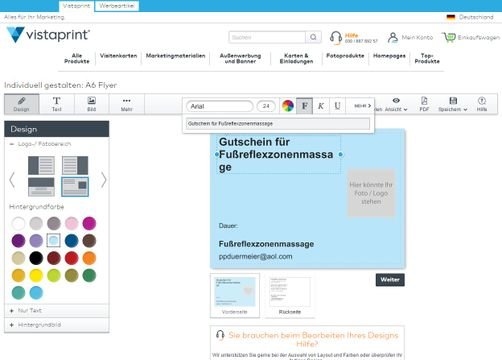Expand the MEHR formatting options arrow
502x360 pixels.
coord(362,106)
